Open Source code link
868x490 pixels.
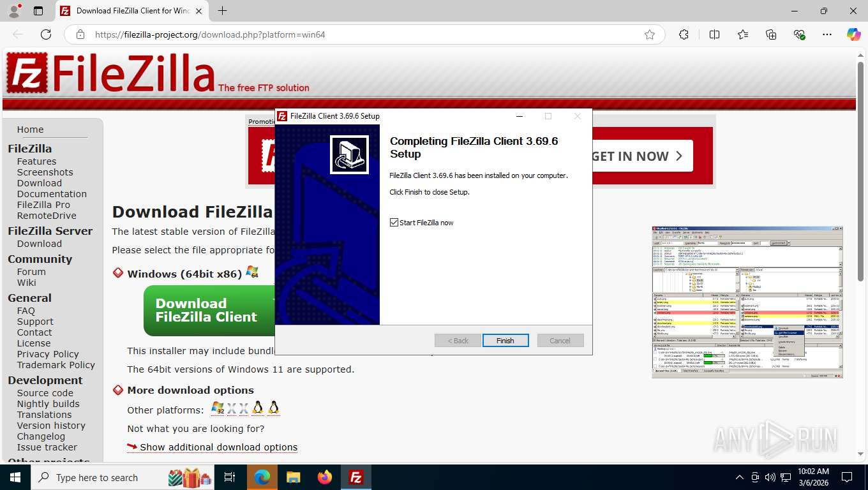pos(45,393)
